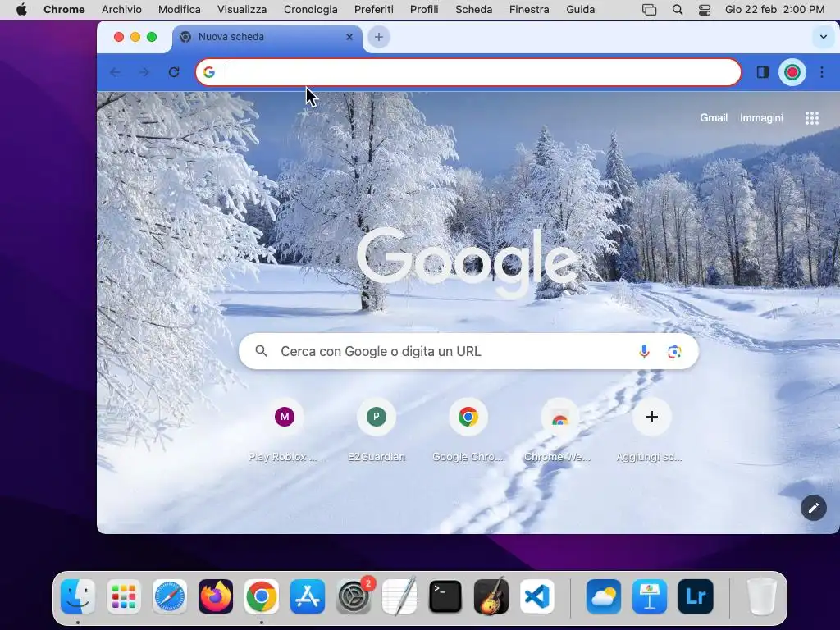Open the Chrome application menu
This screenshot has width=840, height=630.
point(64,10)
